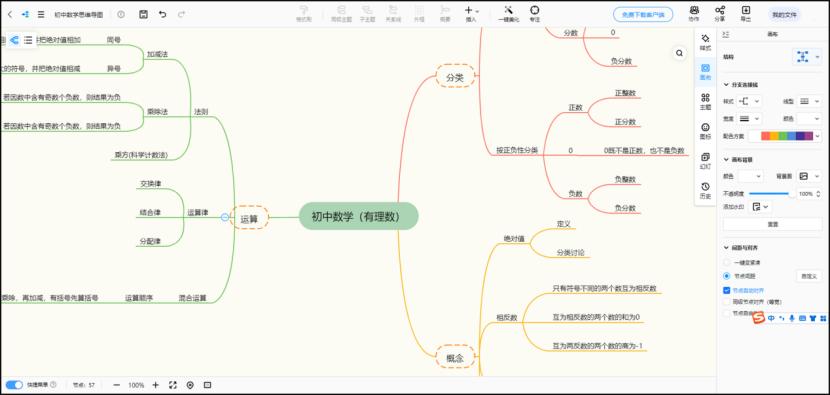Viewport: 830px width, 395px height.
Task: Select the 分类 dashed node
Action: coord(455,77)
